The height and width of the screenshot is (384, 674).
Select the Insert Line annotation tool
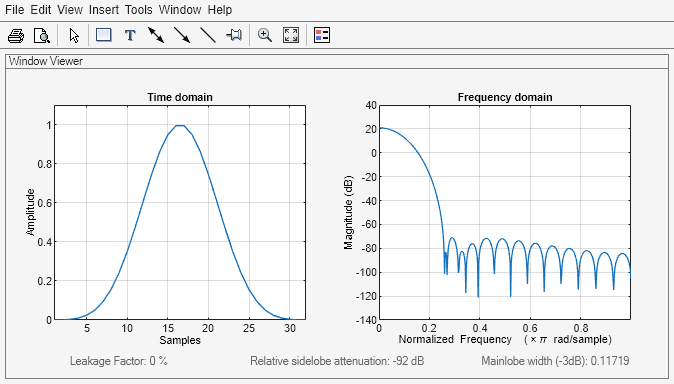pyautogui.click(x=208, y=35)
